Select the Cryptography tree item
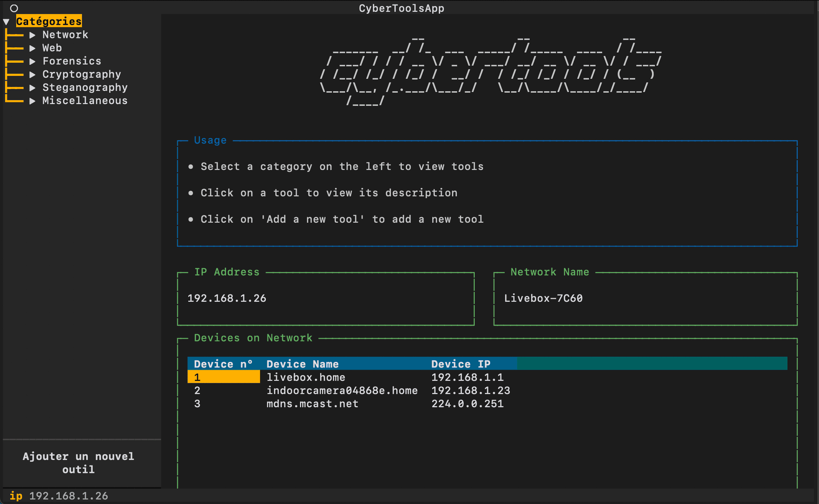819x504 pixels. [81, 75]
